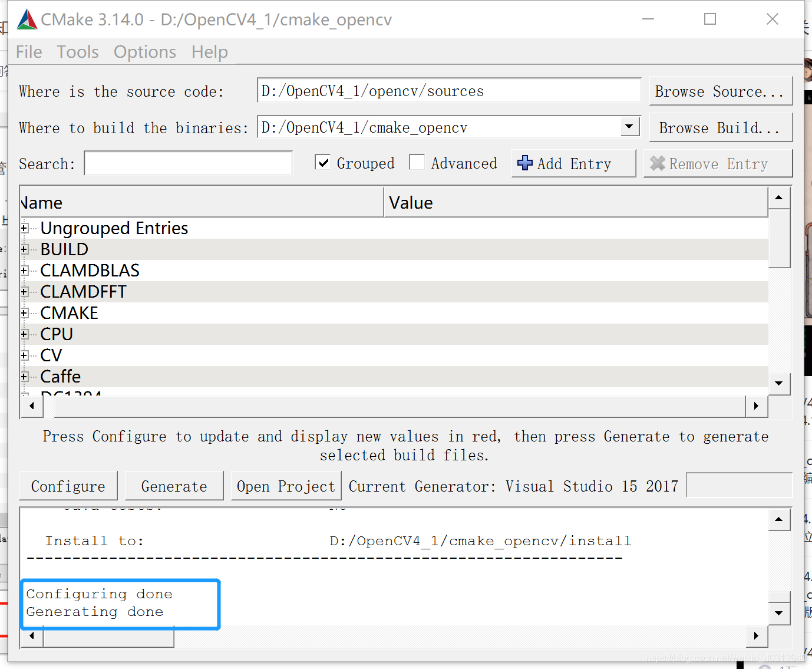Click the Generate button

(174, 486)
